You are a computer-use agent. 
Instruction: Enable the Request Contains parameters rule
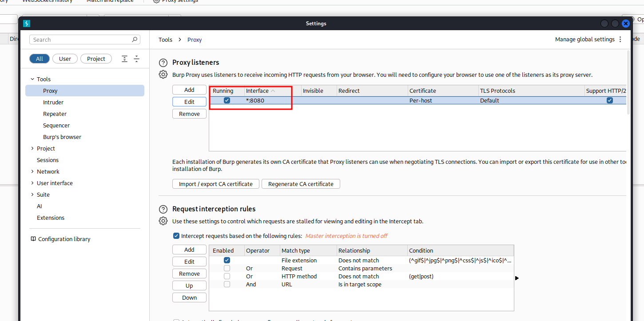coord(227,268)
